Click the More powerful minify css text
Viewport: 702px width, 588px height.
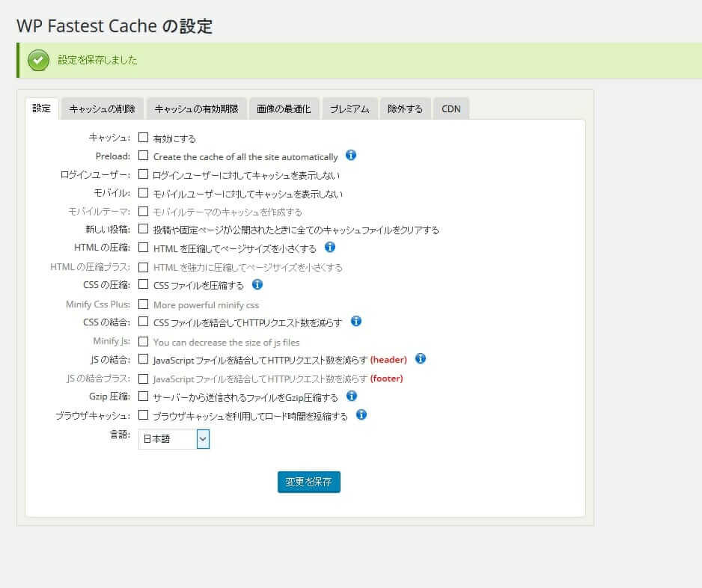[206, 305]
